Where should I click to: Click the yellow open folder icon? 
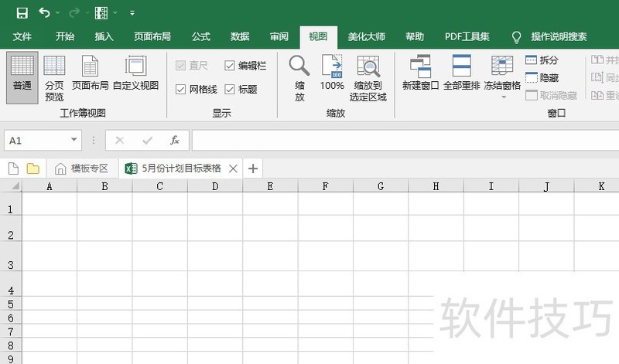(x=33, y=168)
